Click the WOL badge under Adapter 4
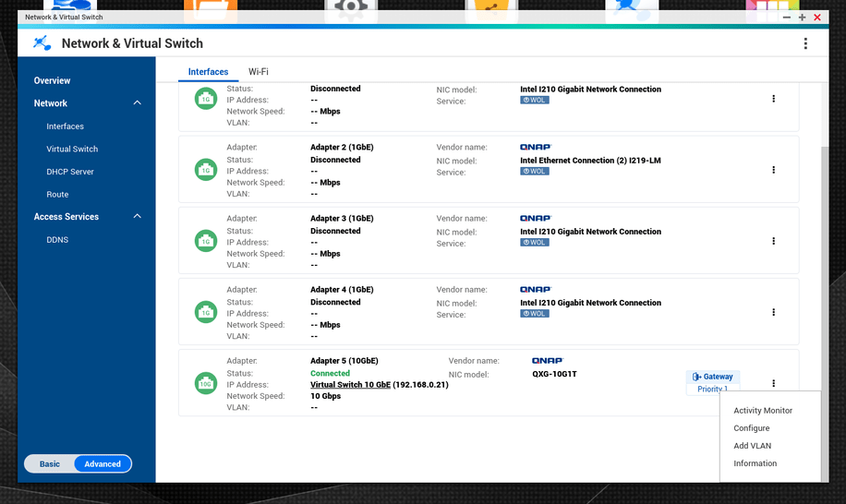The image size is (846, 504). point(534,314)
